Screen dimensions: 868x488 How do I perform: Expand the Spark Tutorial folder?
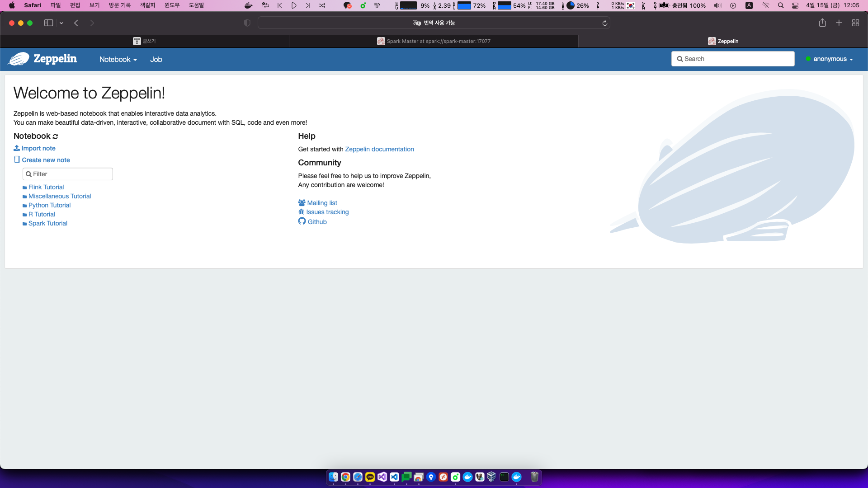pyautogui.click(x=45, y=223)
